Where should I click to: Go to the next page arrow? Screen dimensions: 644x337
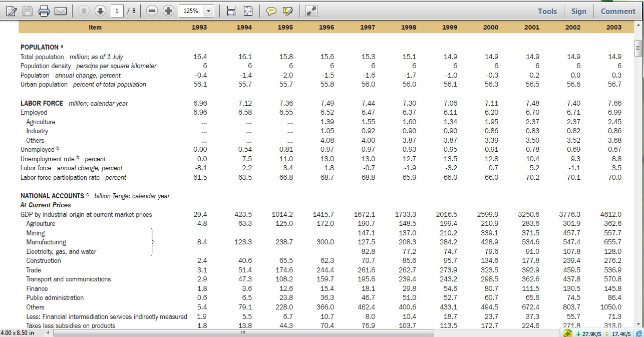pyautogui.click(x=101, y=11)
